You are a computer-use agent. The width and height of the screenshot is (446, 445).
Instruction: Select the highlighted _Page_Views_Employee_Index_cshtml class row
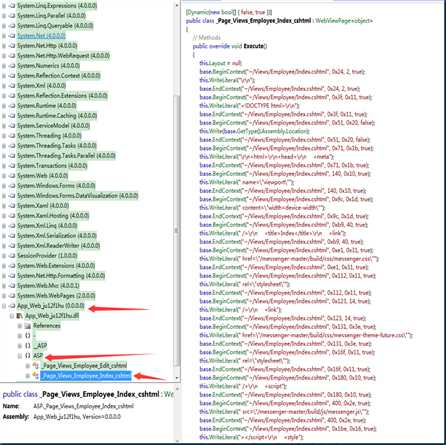[86, 376]
